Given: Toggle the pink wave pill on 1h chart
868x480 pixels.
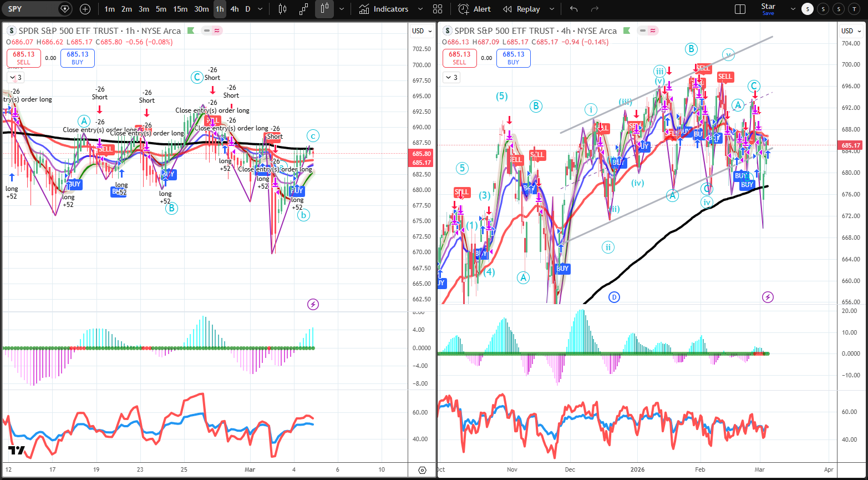Looking at the screenshot, I should pyautogui.click(x=216, y=31).
